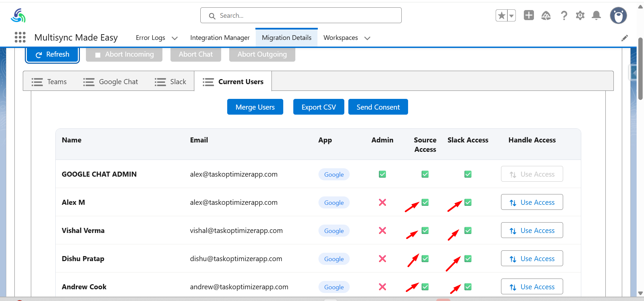
Task: Click Use Access for Andrew Cook
Action: point(532,287)
